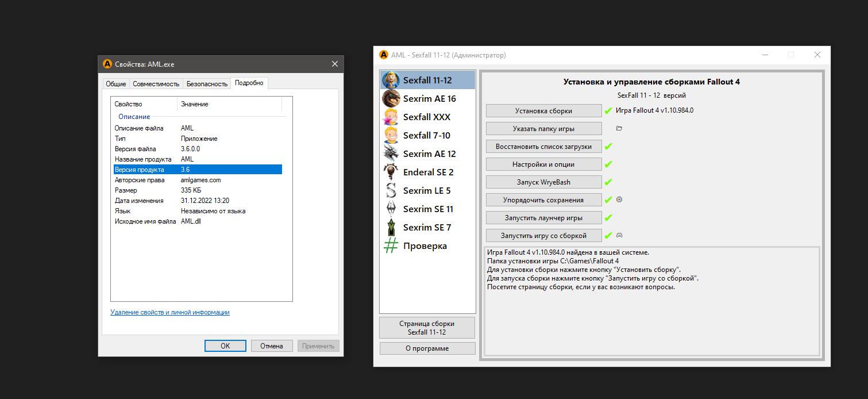Choose the Enderal SE 2 build icon

click(391, 172)
